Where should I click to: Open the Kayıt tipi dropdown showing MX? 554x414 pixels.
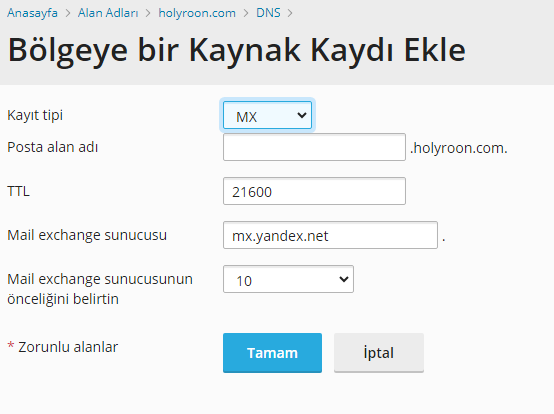click(267, 115)
